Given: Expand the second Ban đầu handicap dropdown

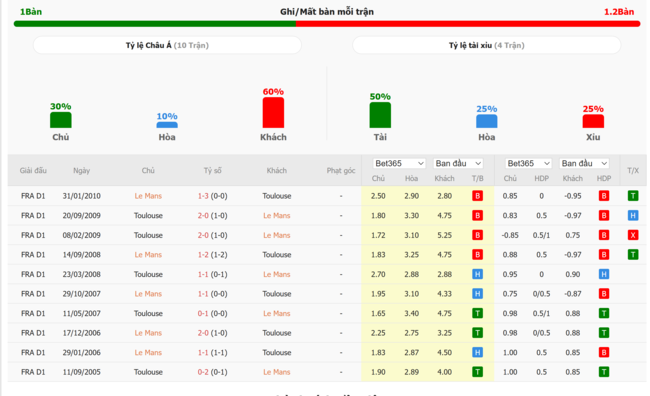Looking at the screenshot, I should click(584, 163).
